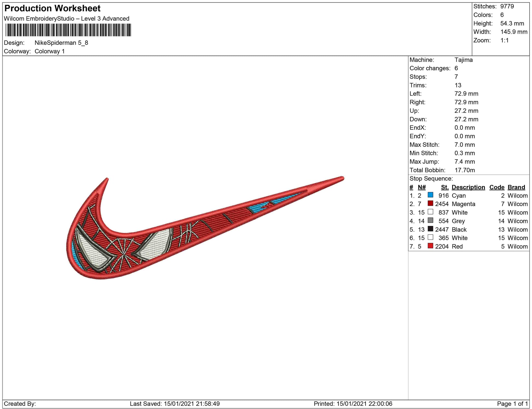
Task: Click the Page 1 of 1 label
Action: 512,404
